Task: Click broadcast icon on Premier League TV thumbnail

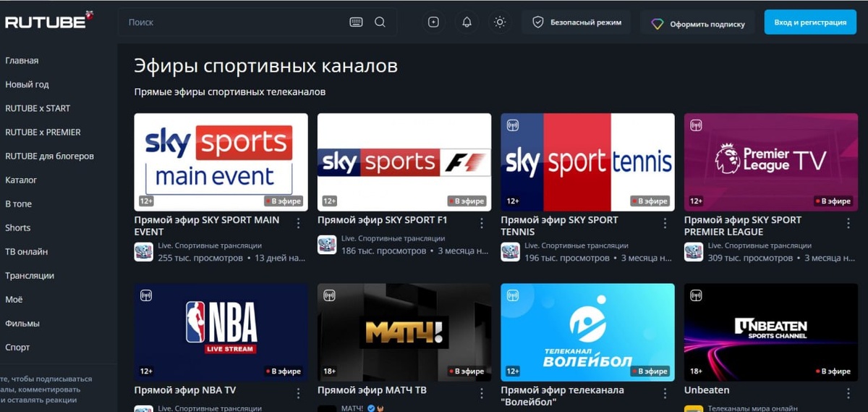Action: point(696,125)
